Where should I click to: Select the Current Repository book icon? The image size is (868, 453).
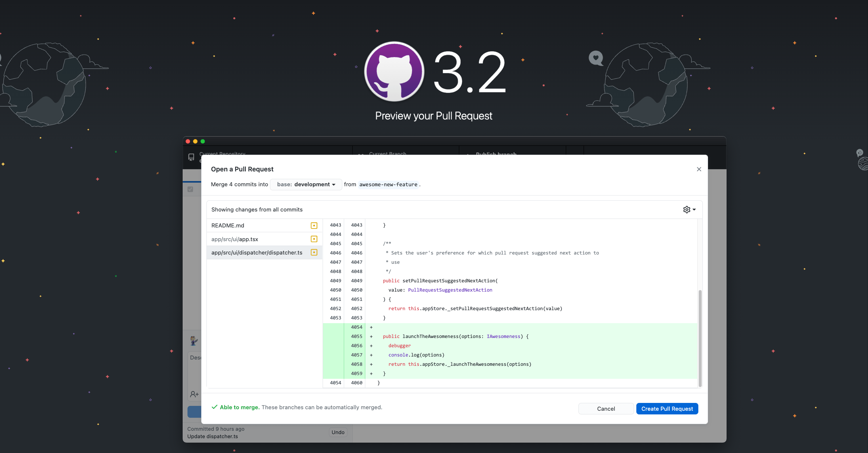192,157
